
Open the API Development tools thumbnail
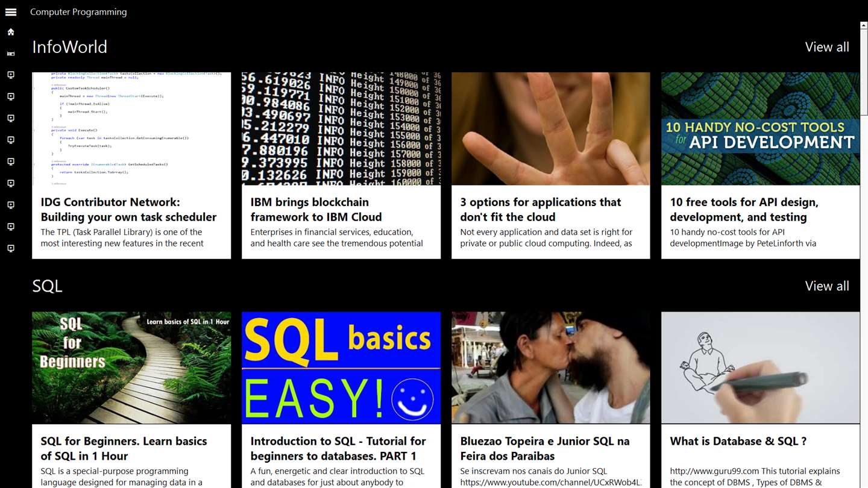tap(761, 128)
